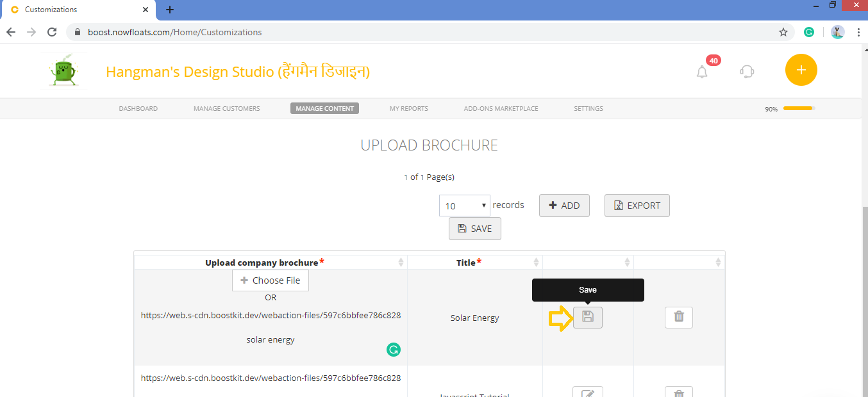
Task: Click the Solar Energy title cell
Action: click(x=475, y=318)
